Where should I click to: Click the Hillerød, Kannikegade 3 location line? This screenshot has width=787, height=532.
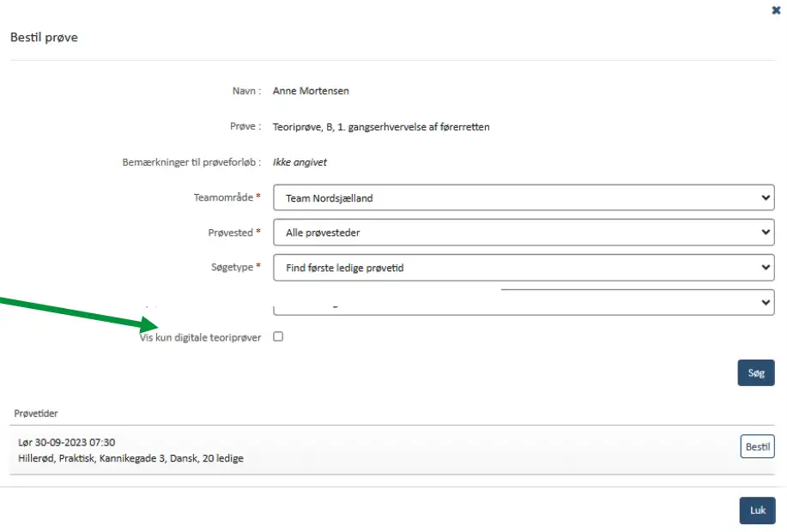pos(130,458)
